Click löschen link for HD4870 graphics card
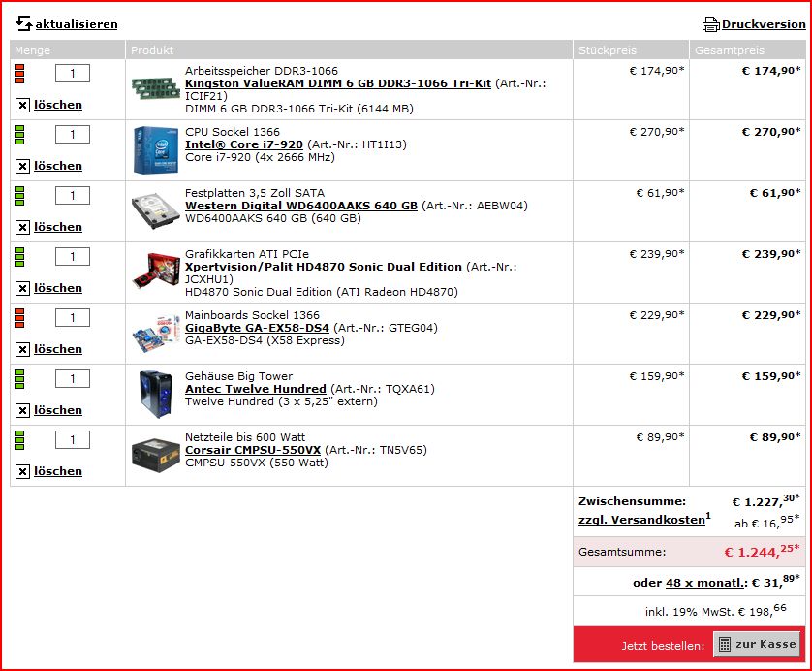The width and height of the screenshot is (812, 671). pos(58,289)
